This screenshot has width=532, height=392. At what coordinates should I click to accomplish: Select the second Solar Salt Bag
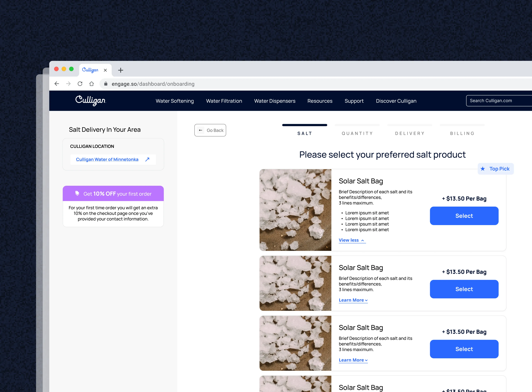(464, 289)
